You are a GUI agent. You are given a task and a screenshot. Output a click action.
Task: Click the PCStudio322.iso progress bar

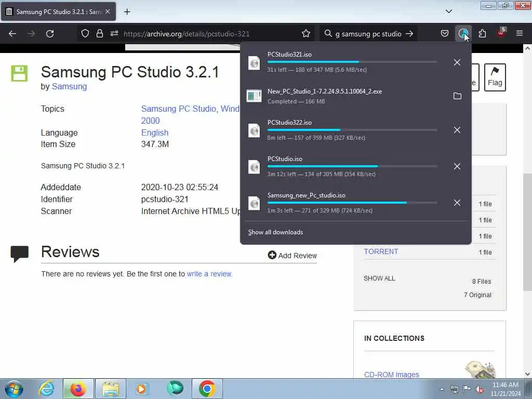(x=352, y=130)
